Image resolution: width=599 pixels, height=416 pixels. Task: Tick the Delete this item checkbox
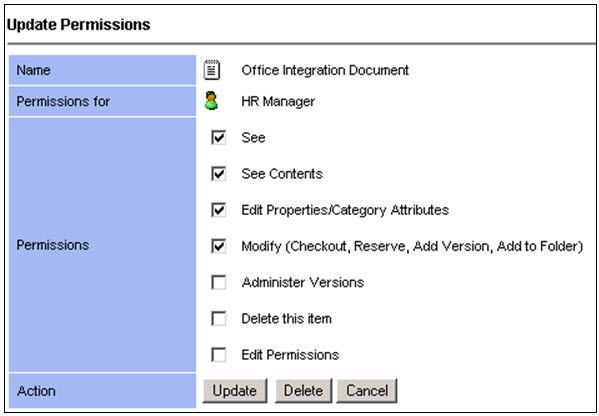(x=219, y=318)
